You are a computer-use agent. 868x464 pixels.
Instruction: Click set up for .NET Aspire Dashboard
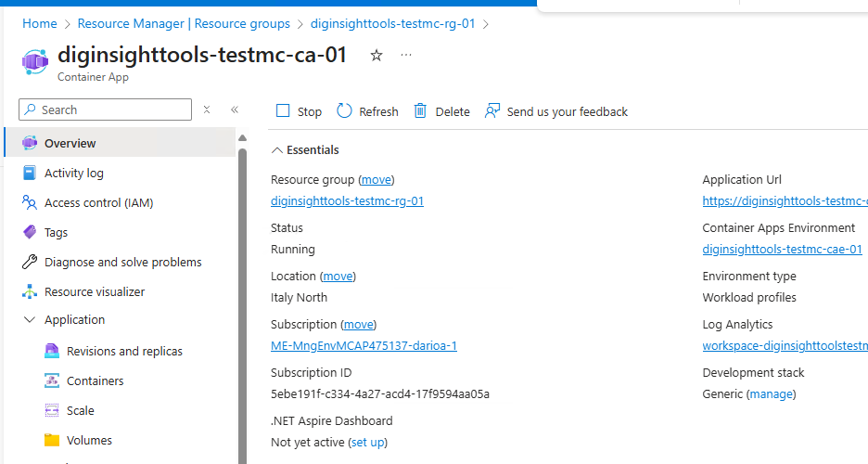click(x=368, y=442)
